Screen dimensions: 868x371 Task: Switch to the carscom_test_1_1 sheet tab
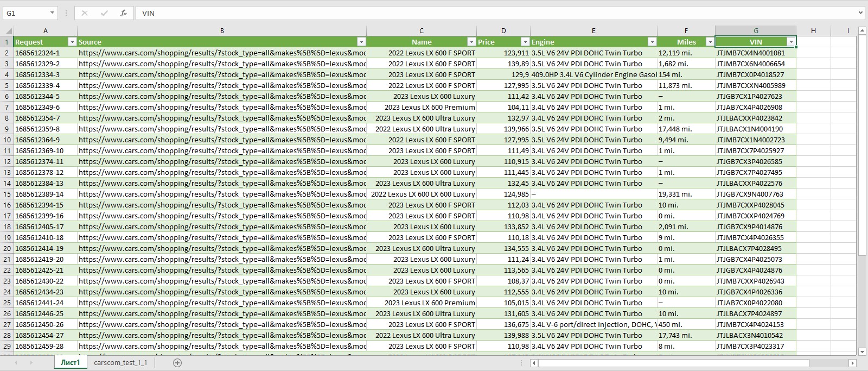click(x=120, y=362)
